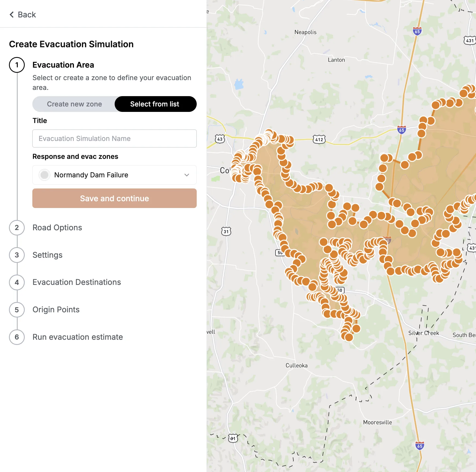
Task: Click the dropdown chevron arrow
Action: click(x=187, y=175)
